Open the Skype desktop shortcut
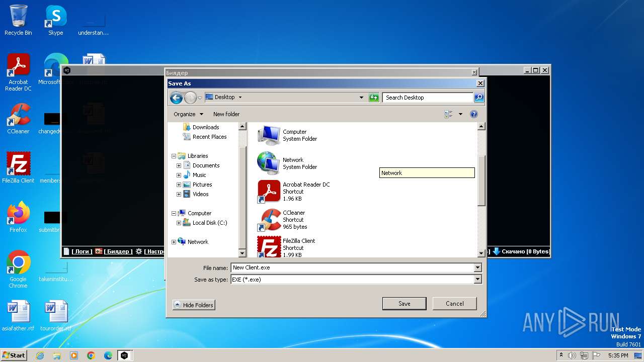 (x=56, y=20)
